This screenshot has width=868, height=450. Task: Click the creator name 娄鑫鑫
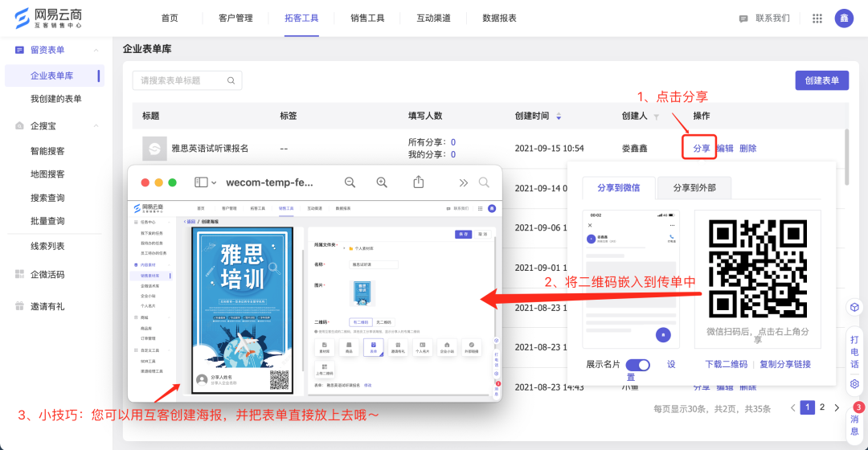click(x=634, y=149)
